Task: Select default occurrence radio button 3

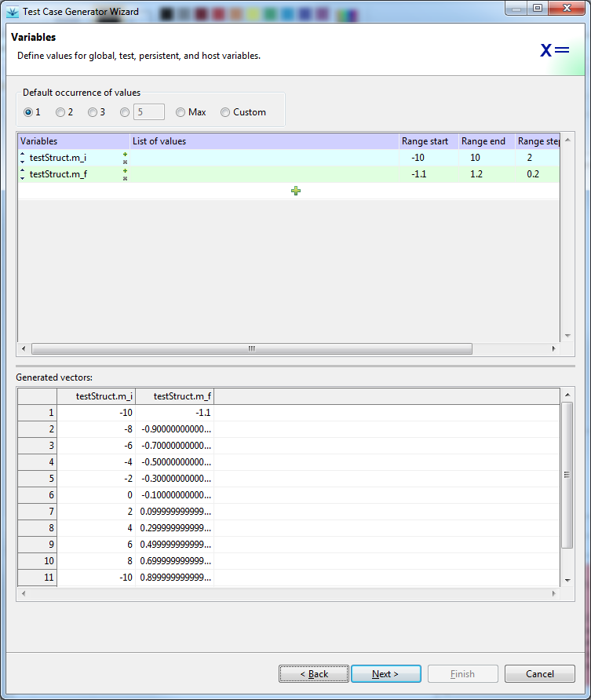Action: pyautogui.click(x=93, y=112)
